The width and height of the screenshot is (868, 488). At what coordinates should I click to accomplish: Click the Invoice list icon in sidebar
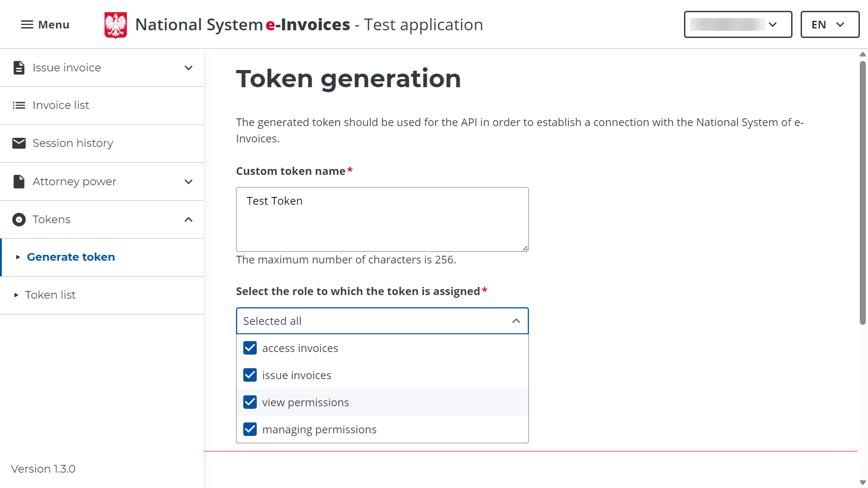(19, 105)
